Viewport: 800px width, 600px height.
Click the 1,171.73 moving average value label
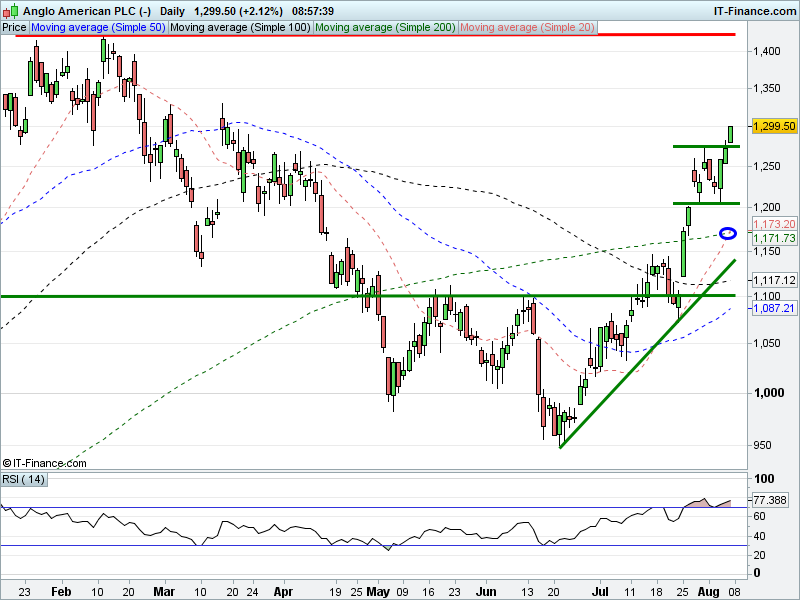[774, 238]
